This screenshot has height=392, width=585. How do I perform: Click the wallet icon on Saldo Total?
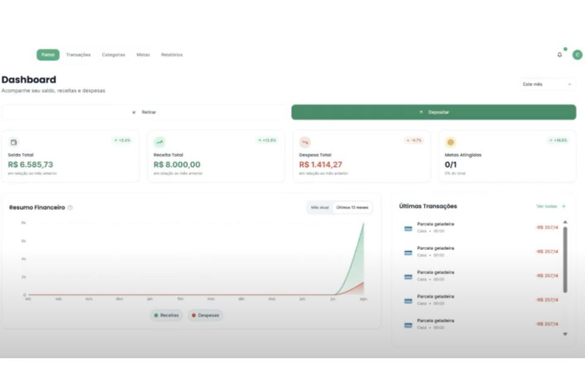pyautogui.click(x=14, y=142)
